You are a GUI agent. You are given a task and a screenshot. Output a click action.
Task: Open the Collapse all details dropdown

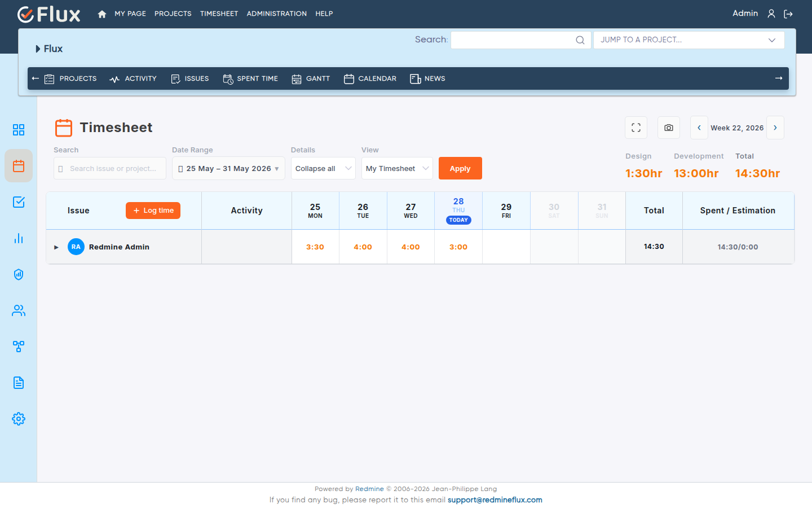point(323,168)
